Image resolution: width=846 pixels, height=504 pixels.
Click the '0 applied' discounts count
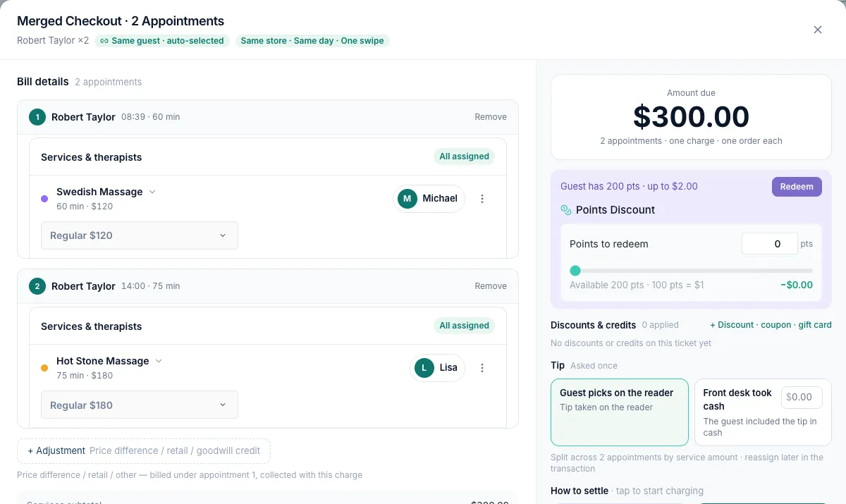click(660, 325)
